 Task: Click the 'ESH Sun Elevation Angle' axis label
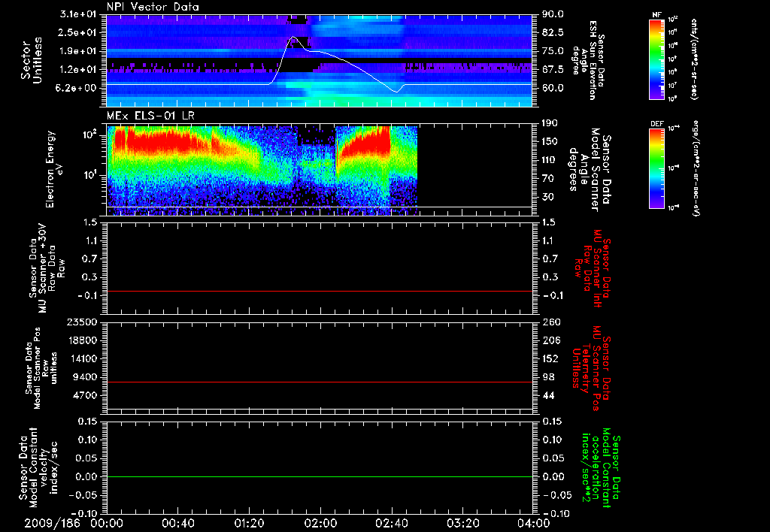588,60
